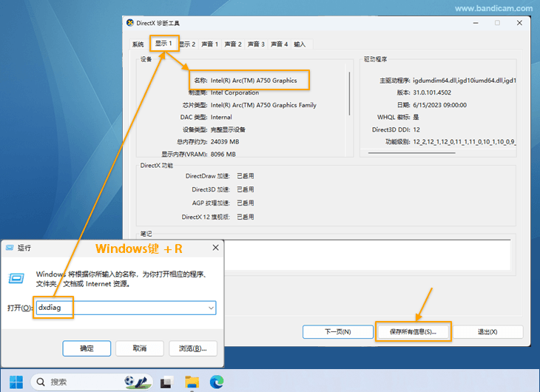The height and width of the screenshot is (392, 540).
Task: Click VRAM value 8096 MB
Action: 223,154
